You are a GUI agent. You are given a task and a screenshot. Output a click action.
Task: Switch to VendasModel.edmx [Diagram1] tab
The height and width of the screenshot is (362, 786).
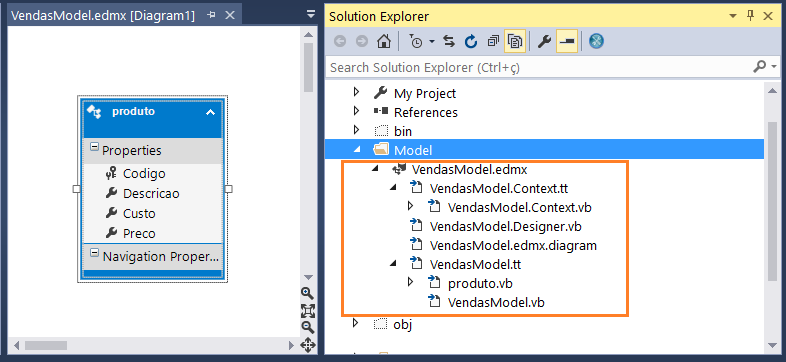coord(103,16)
